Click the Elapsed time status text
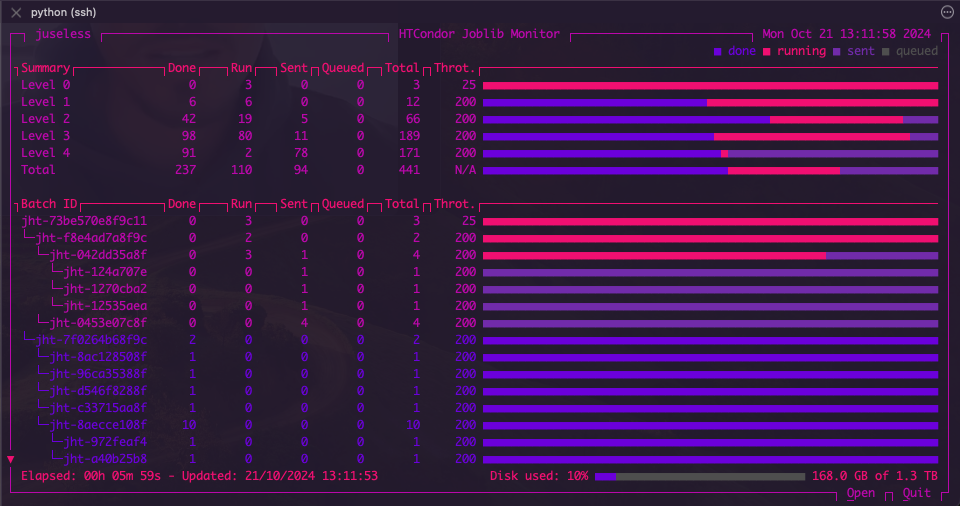960x506 pixels. [x=91, y=476]
